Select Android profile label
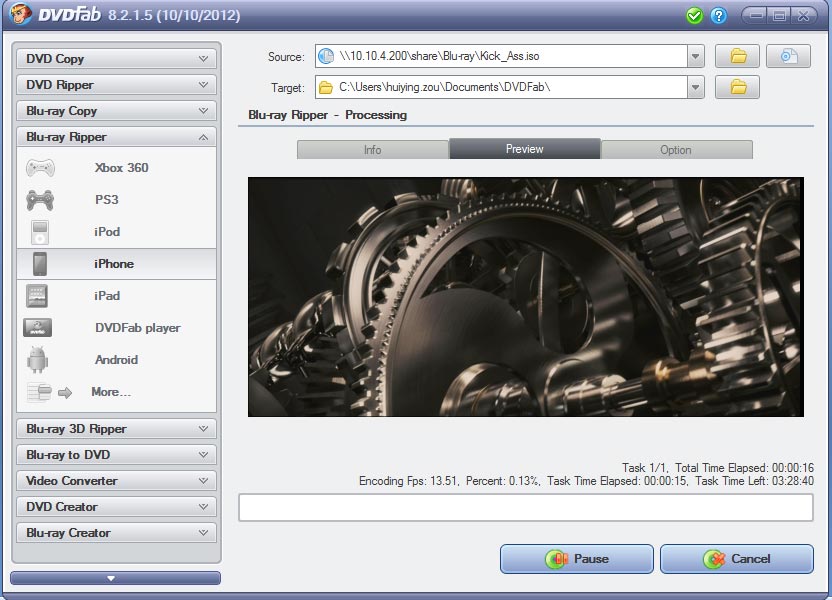This screenshot has height=600, width=832. coord(116,360)
